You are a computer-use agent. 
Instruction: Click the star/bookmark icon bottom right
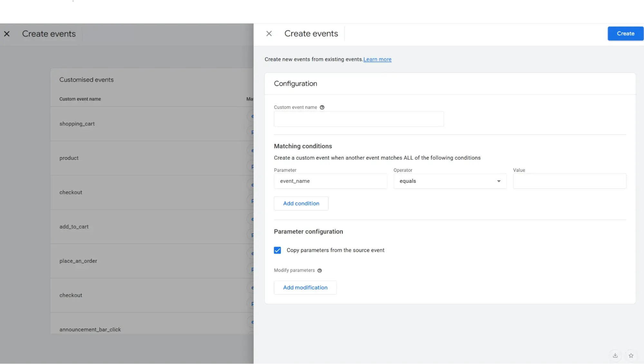pos(631,355)
